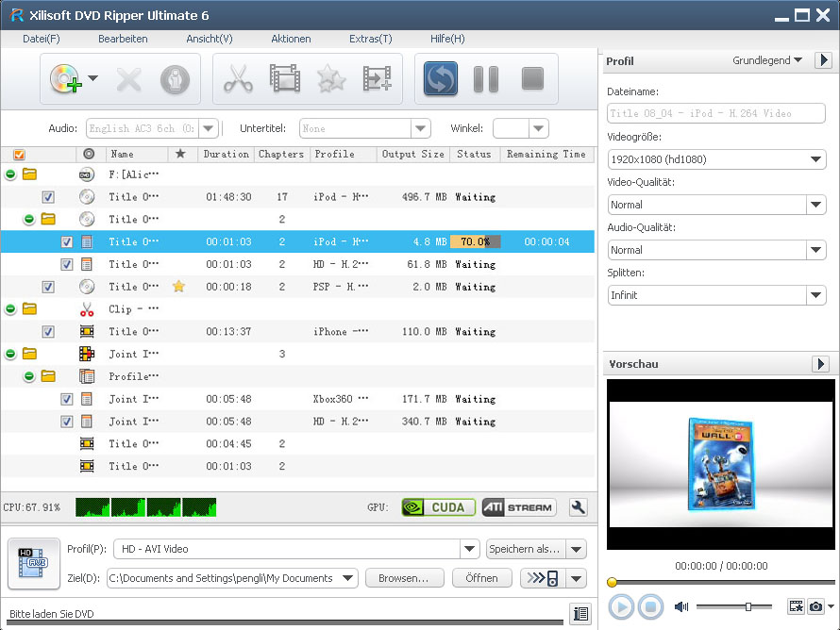
Task: Click the stars favorite toolbar icon
Action: point(331,78)
